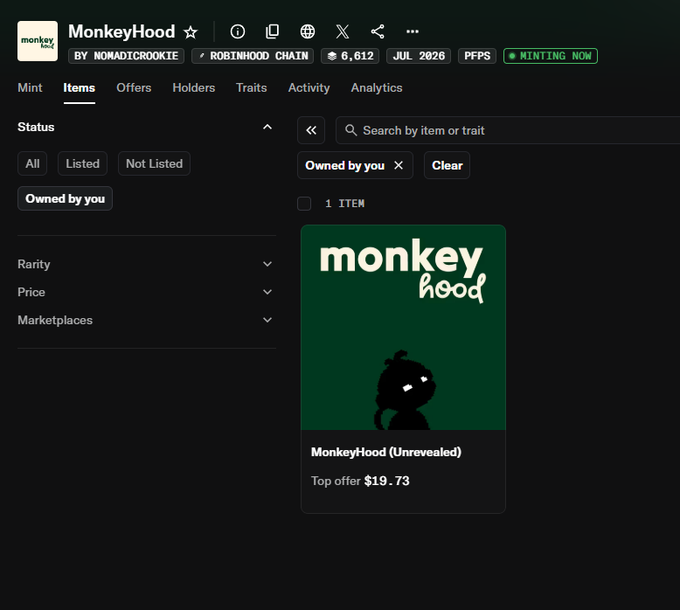The image size is (680, 610).
Task: Open the Offers tab
Action: coord(134,88)
